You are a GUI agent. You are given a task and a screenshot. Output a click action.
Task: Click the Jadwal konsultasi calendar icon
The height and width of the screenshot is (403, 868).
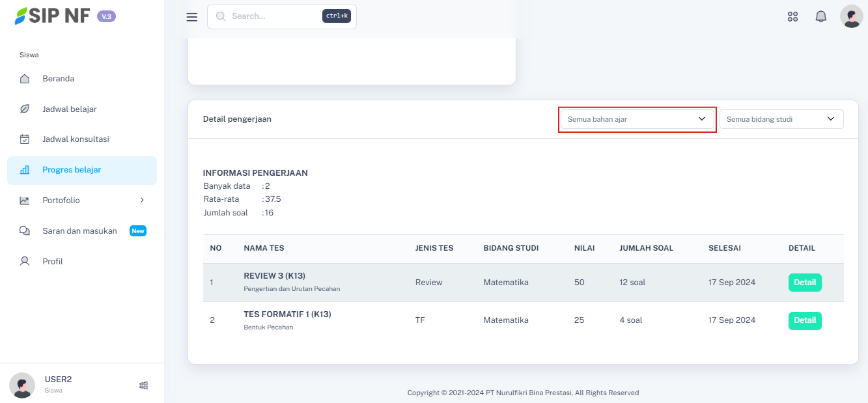point(25,139)
